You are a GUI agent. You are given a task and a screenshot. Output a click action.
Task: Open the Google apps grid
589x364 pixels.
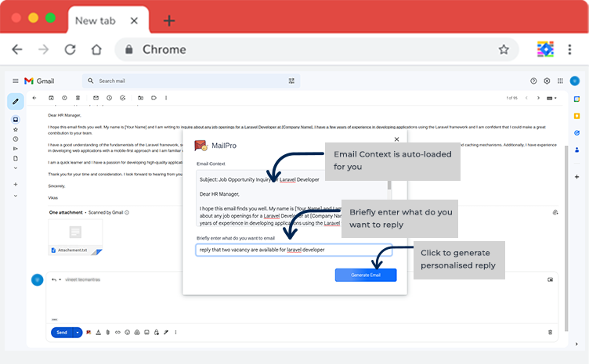(559, 81)
